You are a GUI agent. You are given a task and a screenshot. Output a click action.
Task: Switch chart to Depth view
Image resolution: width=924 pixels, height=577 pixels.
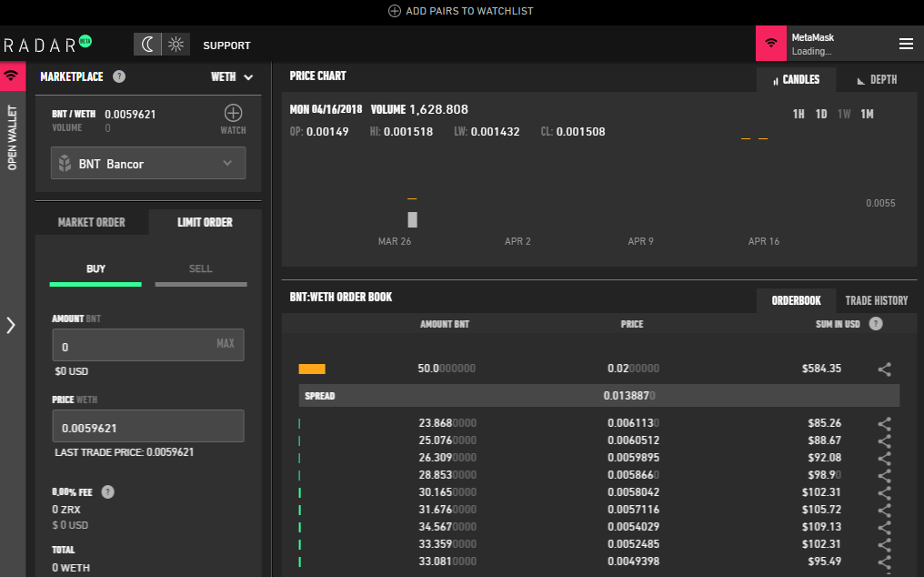point(877,80)
